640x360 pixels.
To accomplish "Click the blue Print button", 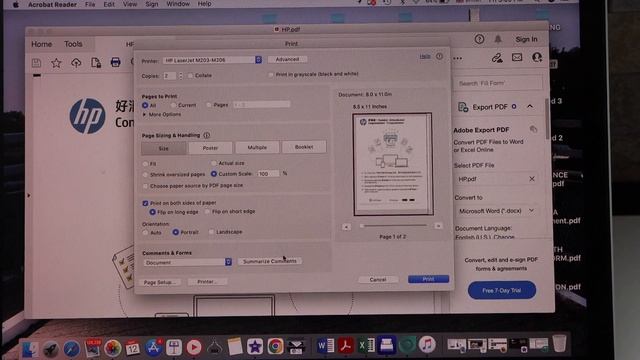I will click(x=429, y=279).
